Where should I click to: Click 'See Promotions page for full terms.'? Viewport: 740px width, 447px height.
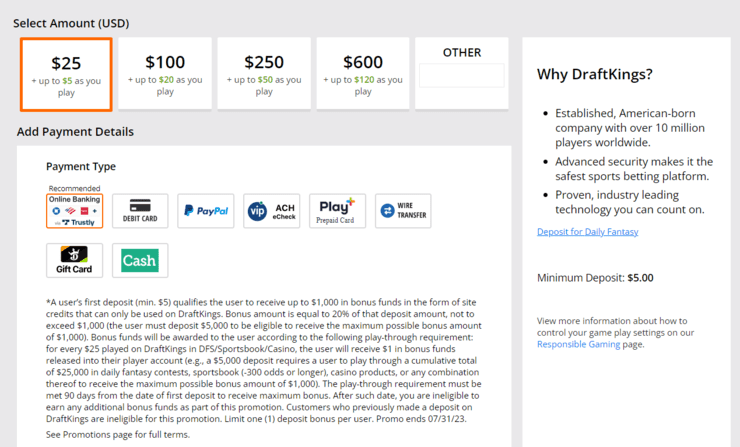tap(118, 435)
